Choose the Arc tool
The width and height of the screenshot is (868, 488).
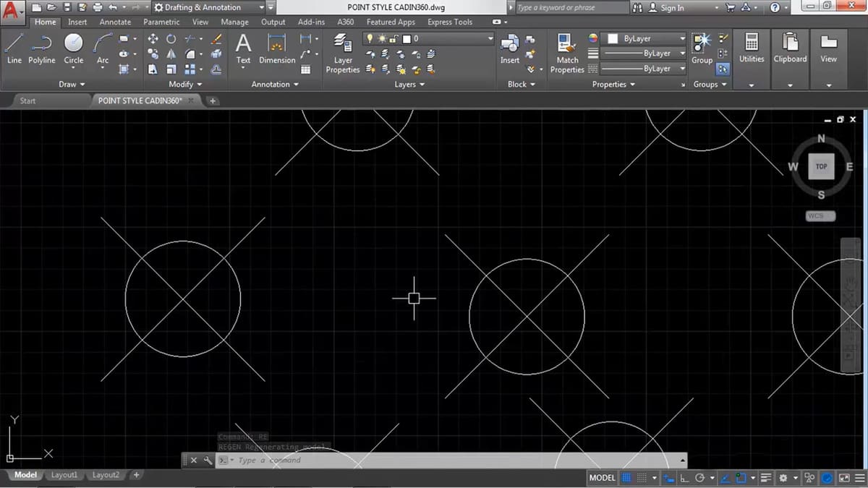point(103,48)
